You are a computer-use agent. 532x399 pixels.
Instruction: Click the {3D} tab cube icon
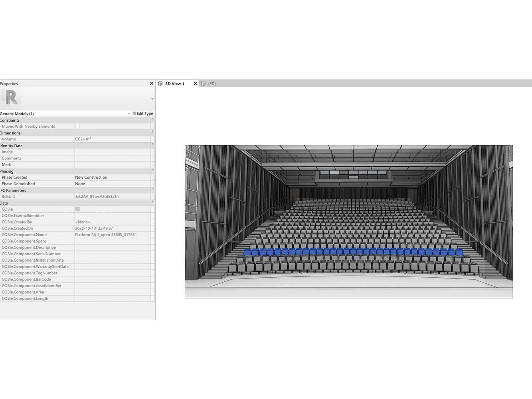click(203, 84)
